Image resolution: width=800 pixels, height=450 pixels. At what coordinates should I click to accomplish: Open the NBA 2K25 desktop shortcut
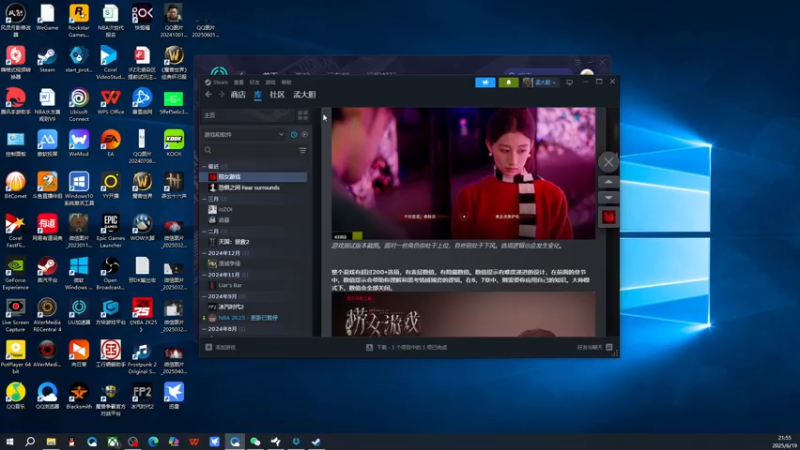(x=142, y=315)
